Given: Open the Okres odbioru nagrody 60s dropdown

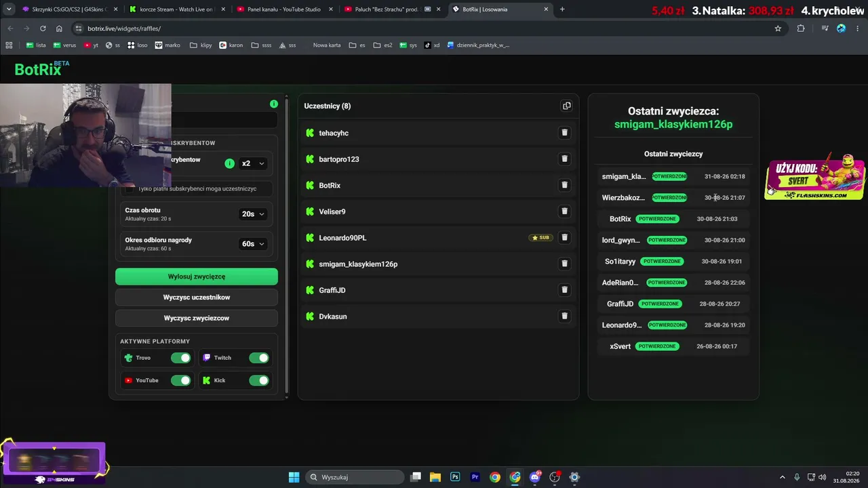Looking at the screenshot, I should pos(253,244).
